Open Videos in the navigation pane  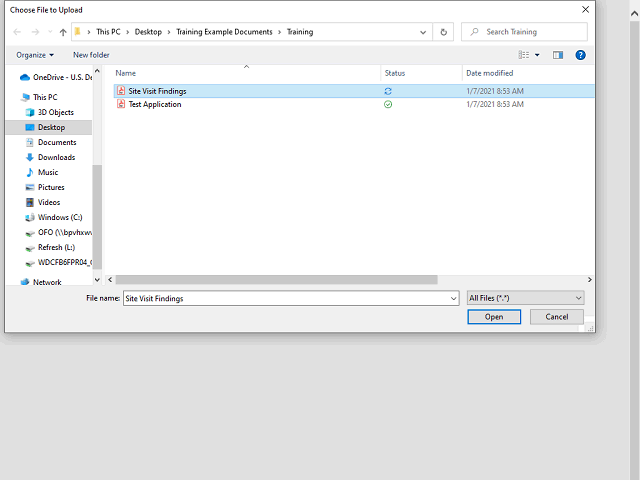pyautogui.click(x=43, y=202)
